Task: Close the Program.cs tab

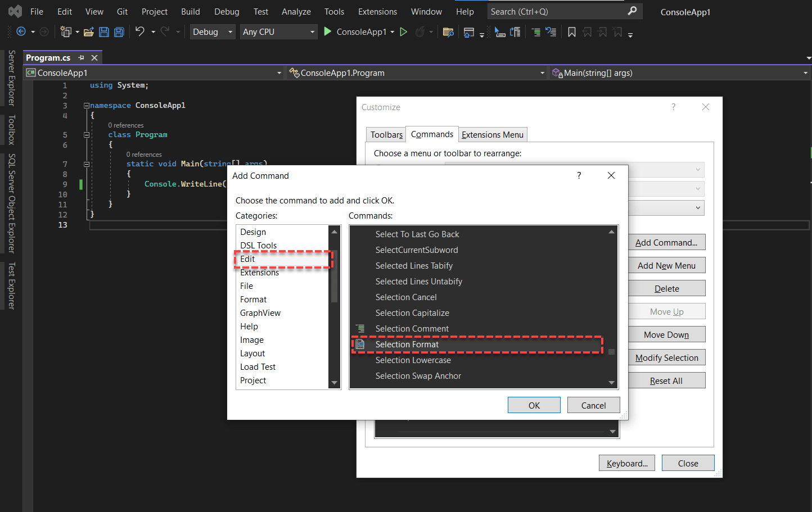Action: pyautogui.click(x=94, y=57)
